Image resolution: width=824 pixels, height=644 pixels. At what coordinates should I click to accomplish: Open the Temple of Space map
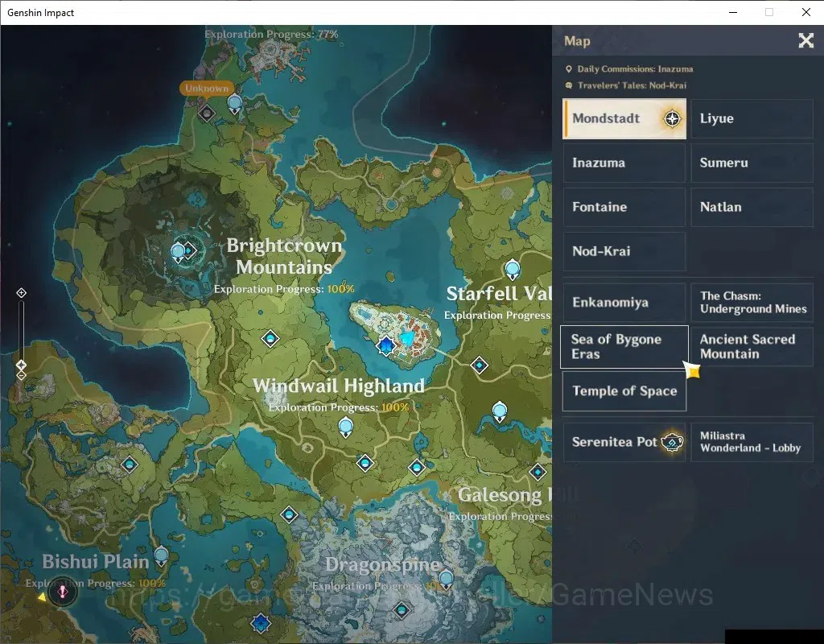624,391
